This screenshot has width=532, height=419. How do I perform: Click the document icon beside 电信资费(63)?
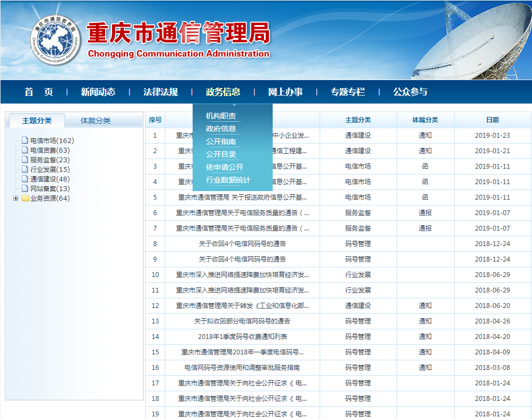tap(25, 151)
